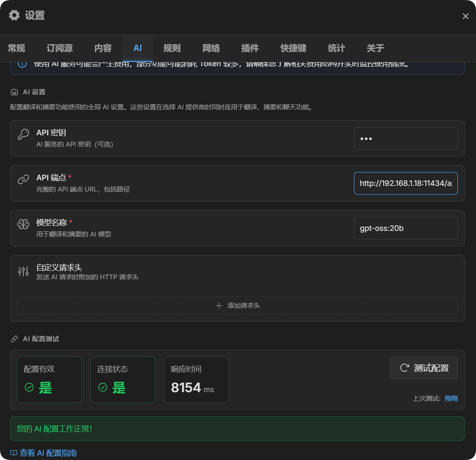Click the gear icon in the 设置 title bar
The width and height of the screenshot is (476, 460).
[14, 15]
